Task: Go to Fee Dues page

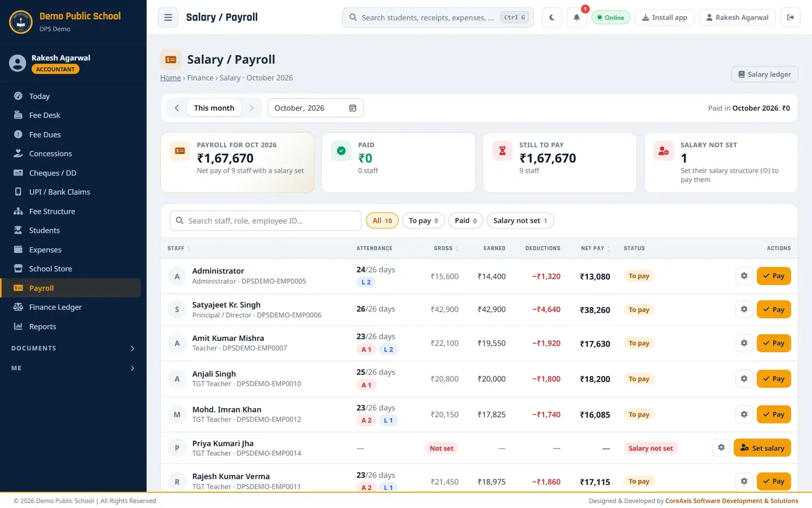Action: [70, 134]
